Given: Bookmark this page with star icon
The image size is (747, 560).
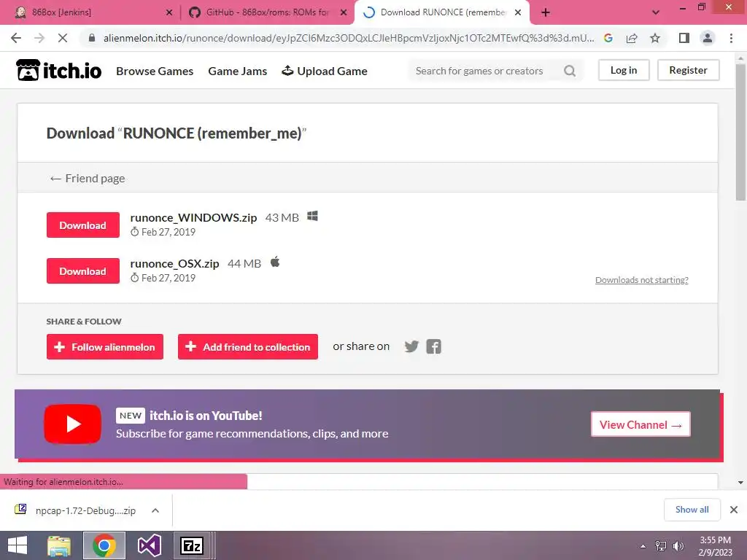Looking at the screenshot, I should pyautogui.click(x=655, y=38).
